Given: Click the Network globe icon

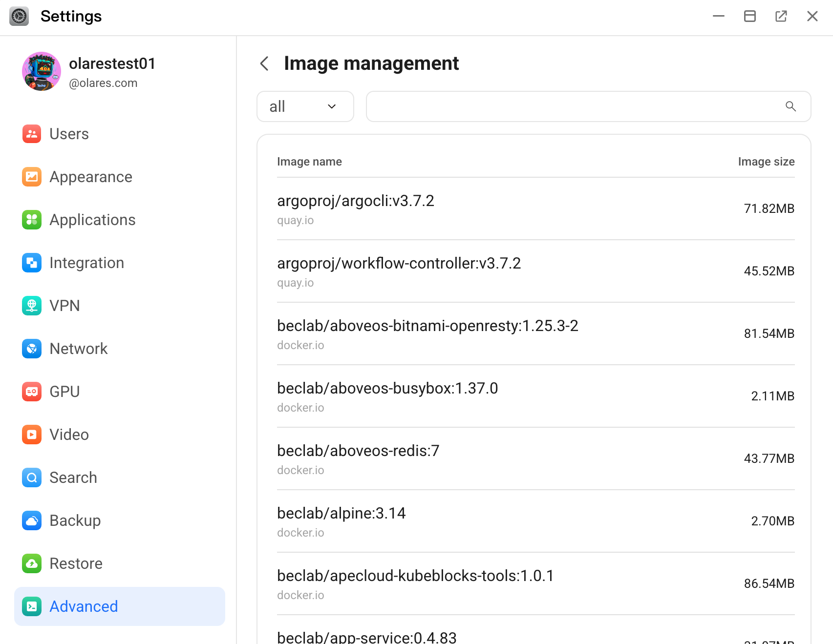Looking at the screenshot, I should [x=31, y=349].
